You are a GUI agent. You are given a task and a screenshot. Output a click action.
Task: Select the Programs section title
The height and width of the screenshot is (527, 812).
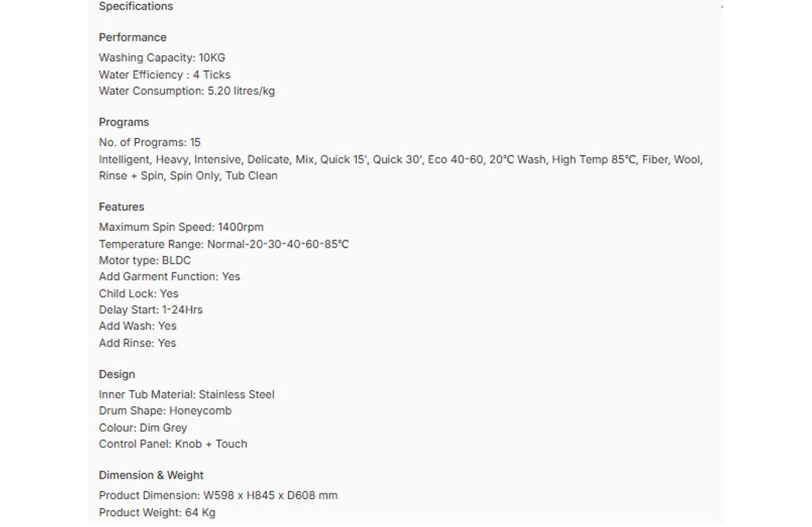(124, 122)
